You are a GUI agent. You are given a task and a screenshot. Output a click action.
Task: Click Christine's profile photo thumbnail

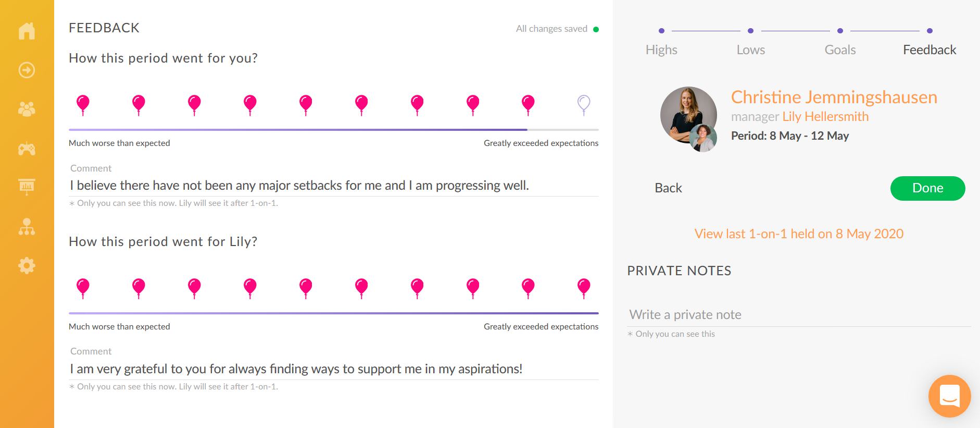click(x=688, y=115)
